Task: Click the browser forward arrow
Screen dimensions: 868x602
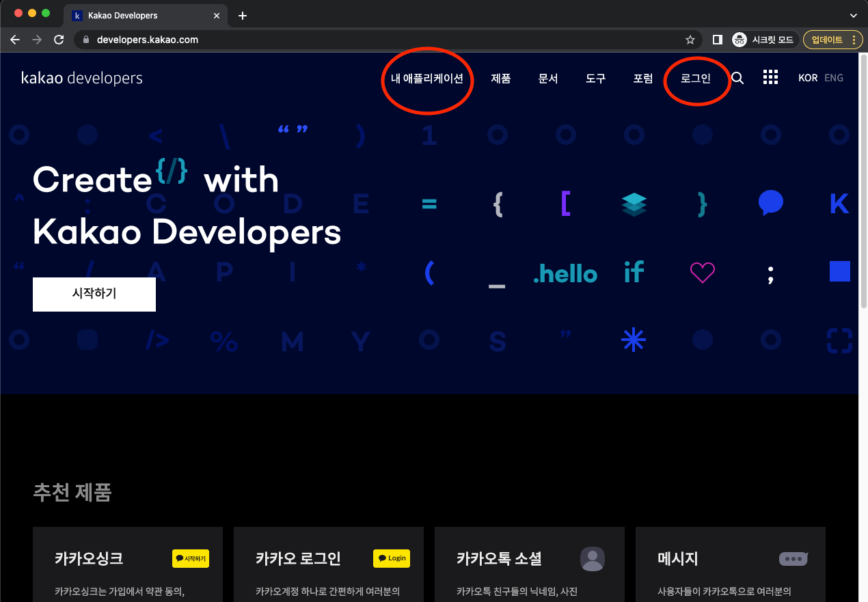Action: (37, 40)
